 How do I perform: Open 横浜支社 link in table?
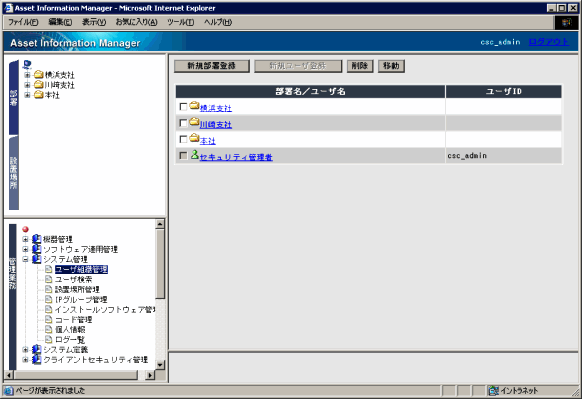tap(216, 108)
